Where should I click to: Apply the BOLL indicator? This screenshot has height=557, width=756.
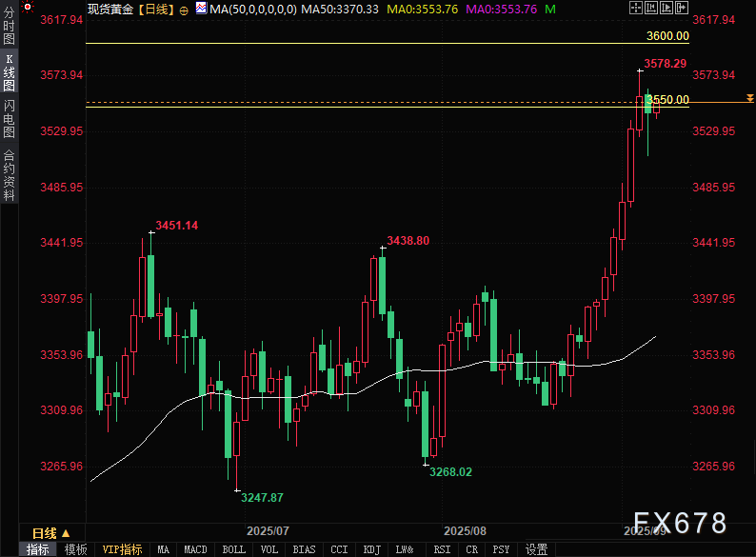tap(233, 549)
